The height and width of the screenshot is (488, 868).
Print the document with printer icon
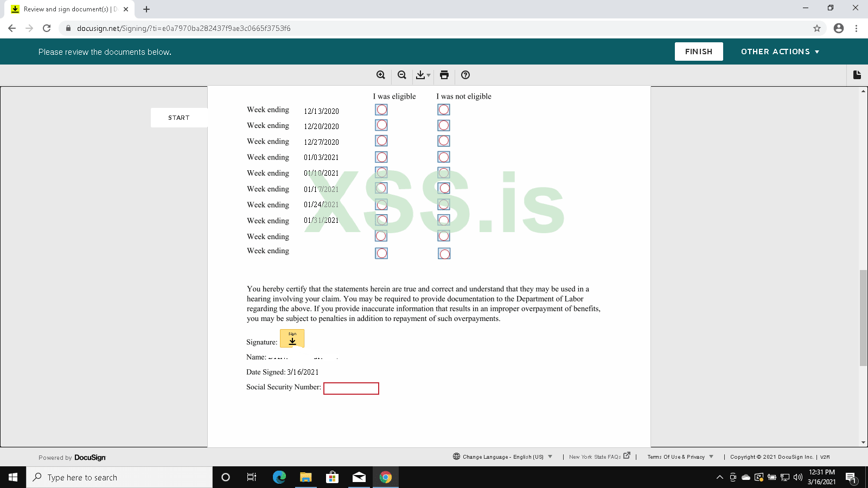(444, 75)
